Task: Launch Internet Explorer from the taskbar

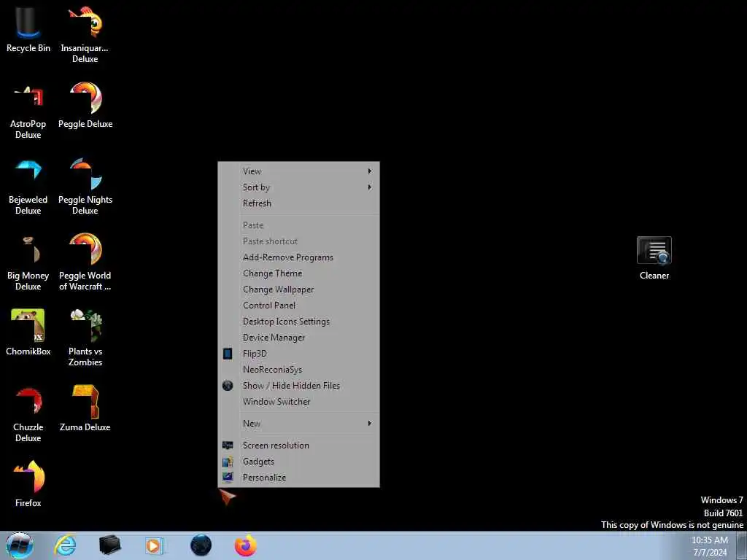Action: tap(65, 545)
